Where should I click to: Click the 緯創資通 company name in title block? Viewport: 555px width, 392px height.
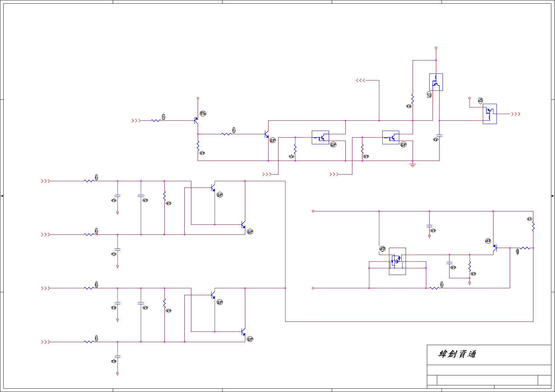(x=457, y=354)
